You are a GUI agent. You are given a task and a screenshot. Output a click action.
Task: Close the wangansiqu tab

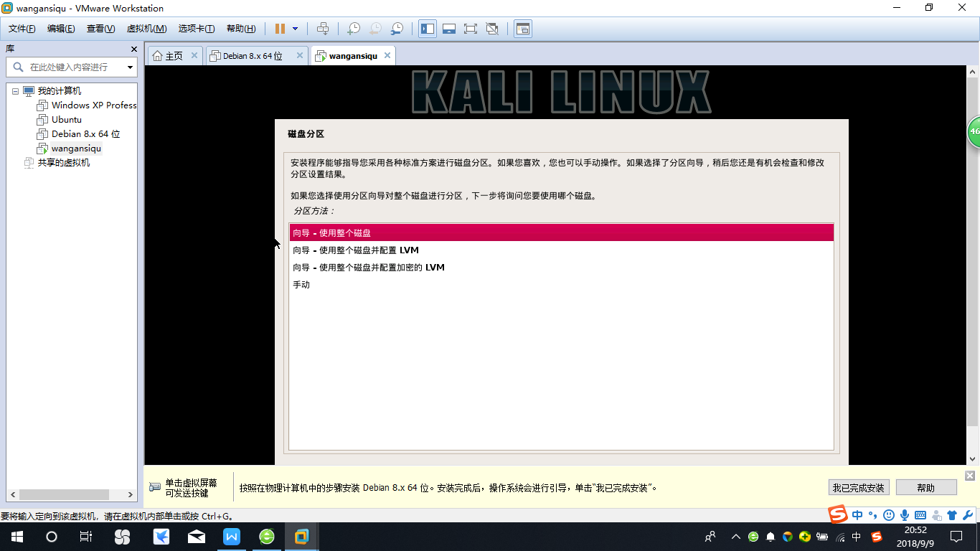coord(387,55)
